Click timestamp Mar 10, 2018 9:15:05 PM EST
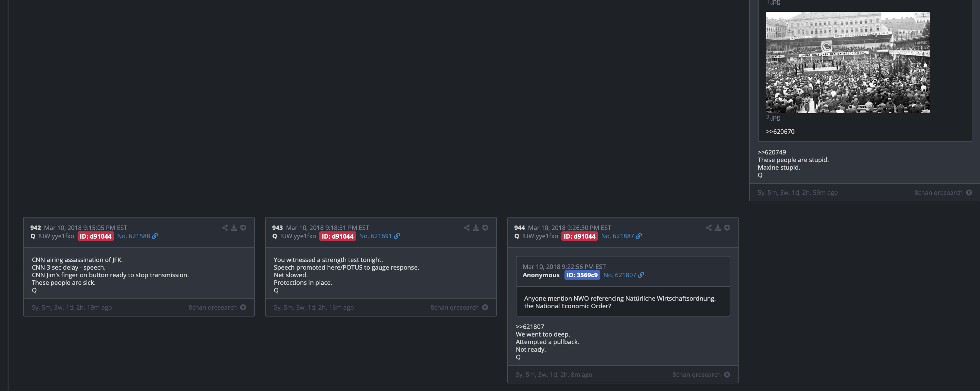980x391 pixels. (86, 228)
